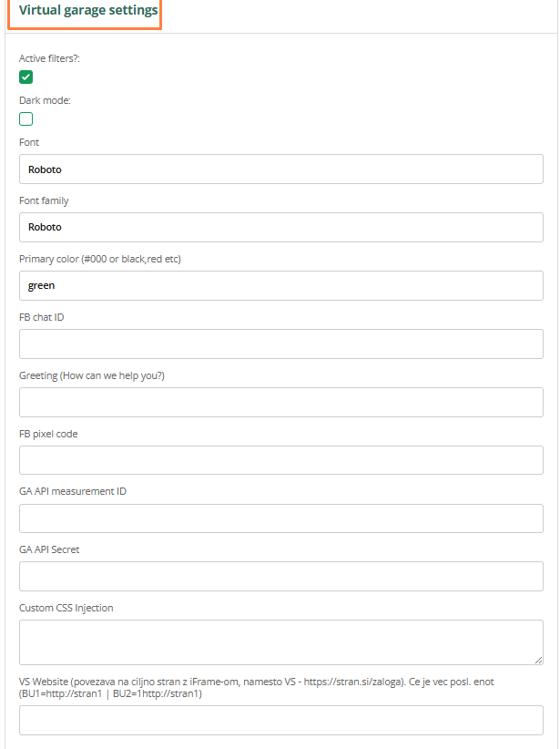Click the "Custom CSS Injection" label text

point(66,608)
